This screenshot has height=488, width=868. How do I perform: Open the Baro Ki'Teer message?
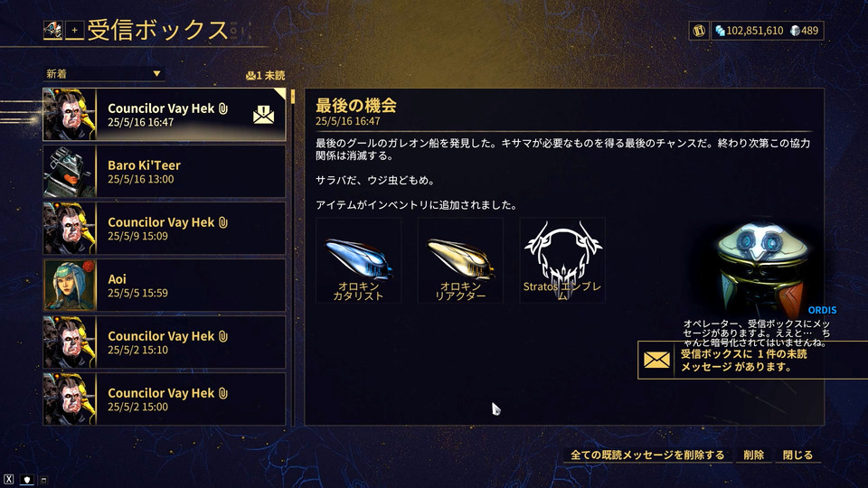[165, 172]
